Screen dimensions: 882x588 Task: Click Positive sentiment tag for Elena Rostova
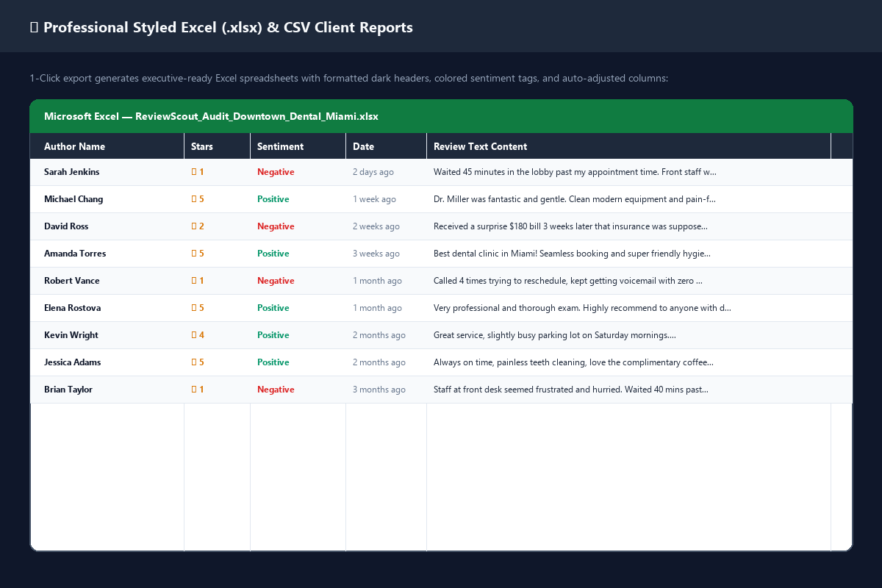point(273,308)
